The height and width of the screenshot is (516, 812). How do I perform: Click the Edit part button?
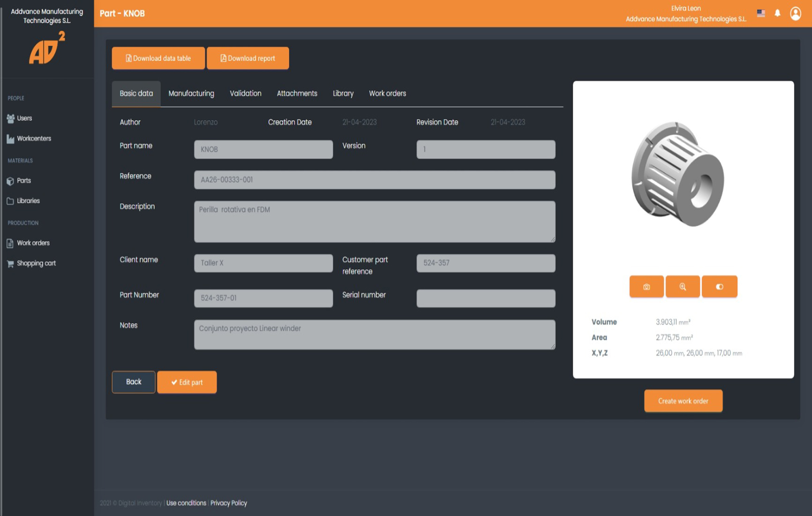click(x=187, y=382)
